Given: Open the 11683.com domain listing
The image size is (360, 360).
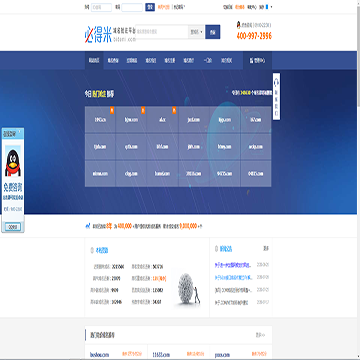Looking at the screenshot, I should point(160,355).
